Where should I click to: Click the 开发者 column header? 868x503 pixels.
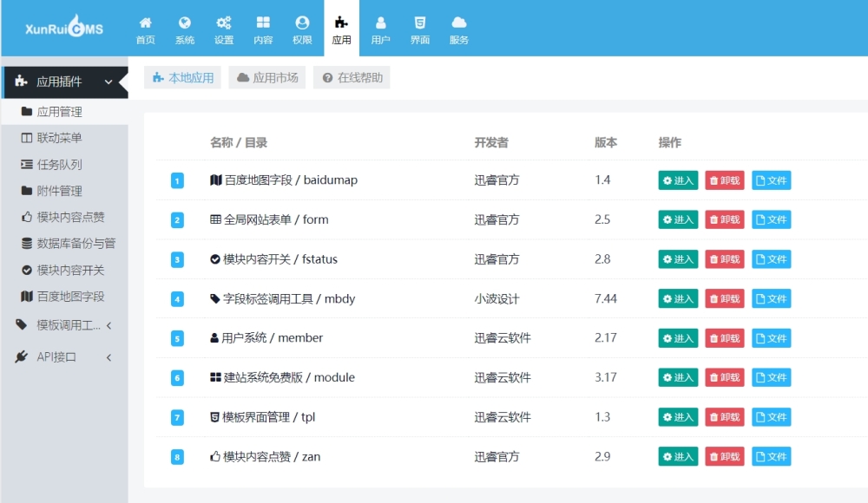(x=491, y=143)
